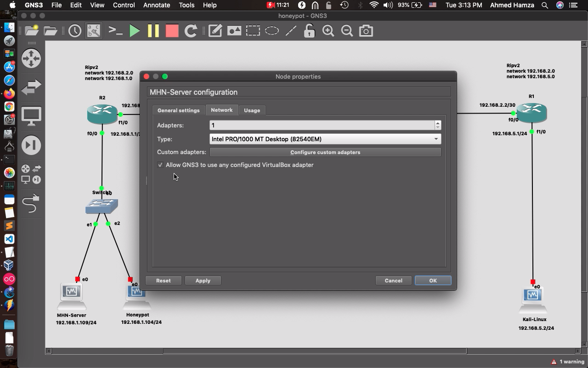Suspend all nodes with yellow pause icon
This screenshot has height=368, width=588.
[153, 31]
